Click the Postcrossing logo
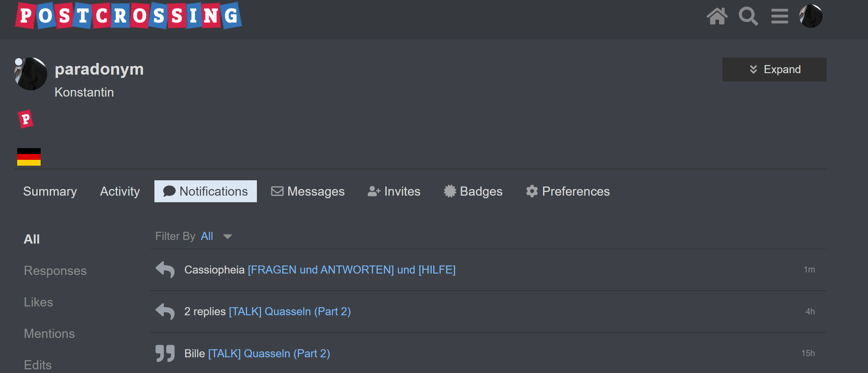 click(x=128, y=16)
